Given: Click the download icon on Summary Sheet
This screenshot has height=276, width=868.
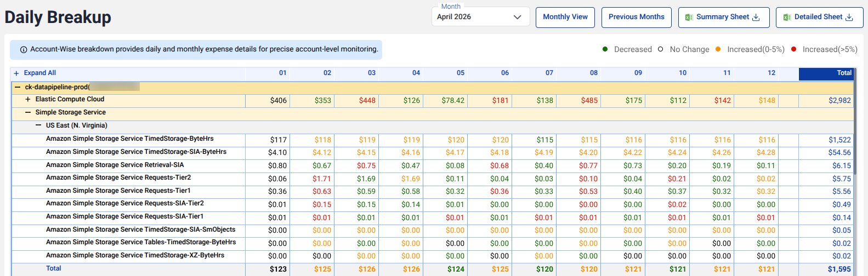Looking at the screenshot, I should [x=756, y=18].
